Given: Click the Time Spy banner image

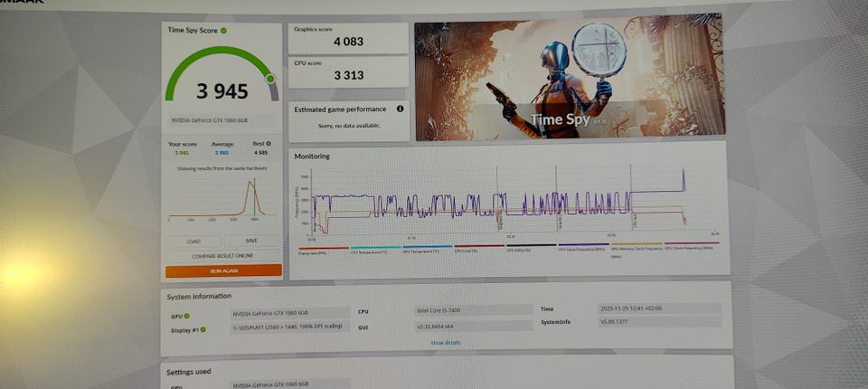Looking at the screenshot, I should tap(569, 77).
